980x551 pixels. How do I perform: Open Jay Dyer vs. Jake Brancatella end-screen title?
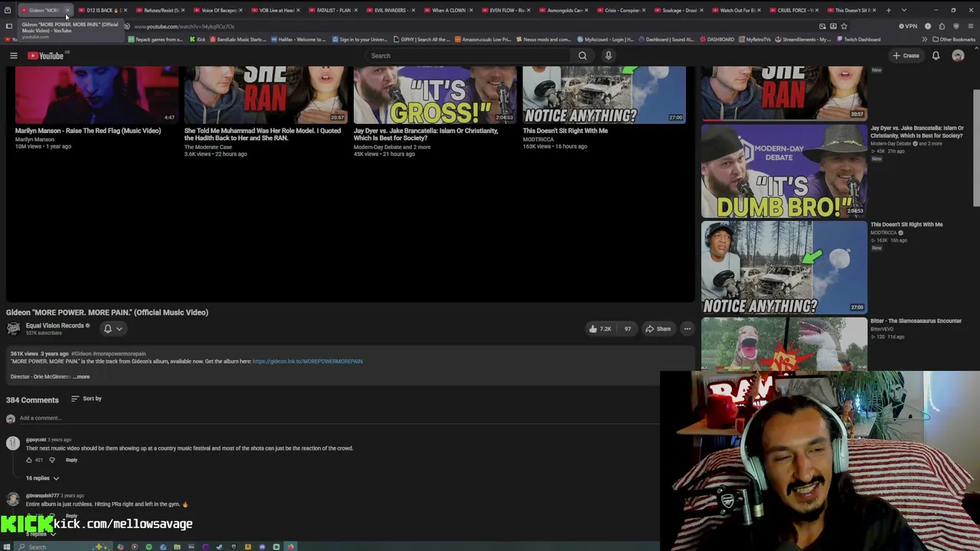click(x=426, y=135)
